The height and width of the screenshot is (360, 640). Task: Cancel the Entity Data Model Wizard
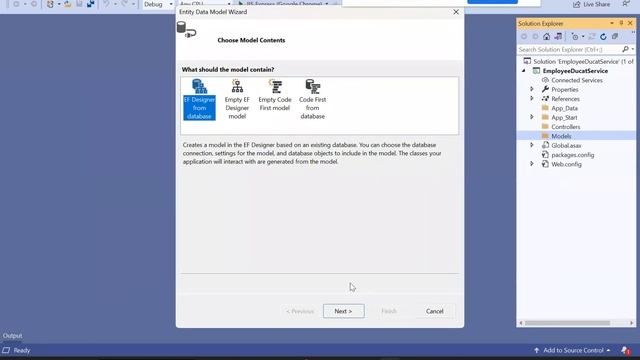[x=434, y=311]
